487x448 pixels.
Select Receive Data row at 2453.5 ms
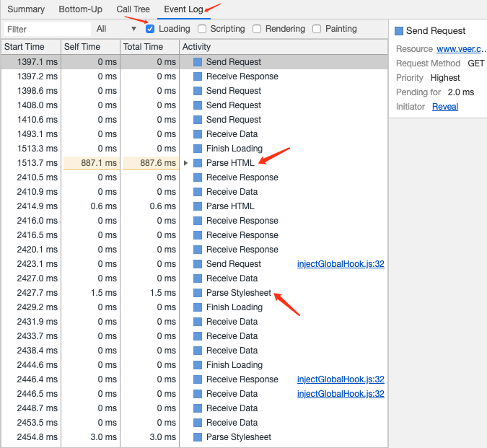click(x=194, y=423)
